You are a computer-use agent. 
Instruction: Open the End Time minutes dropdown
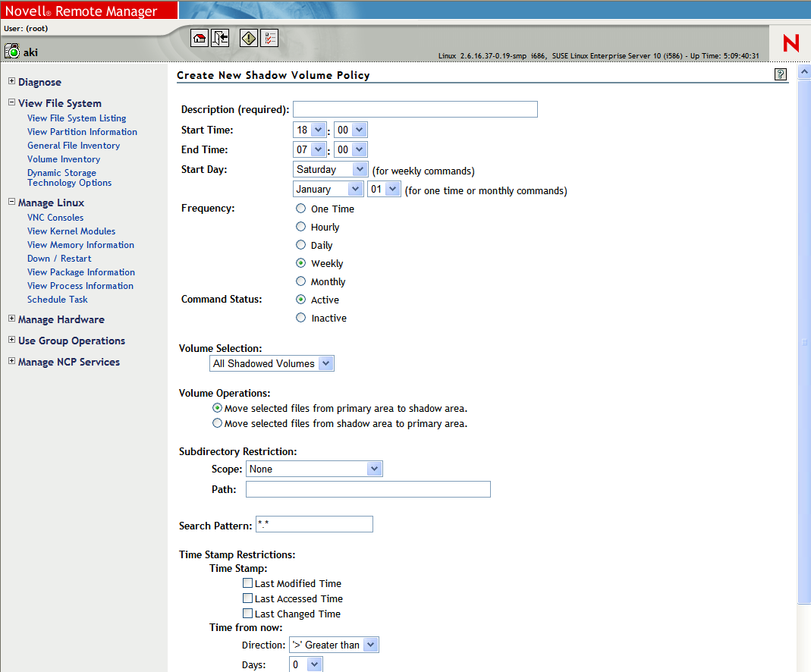tap(350, 149)
